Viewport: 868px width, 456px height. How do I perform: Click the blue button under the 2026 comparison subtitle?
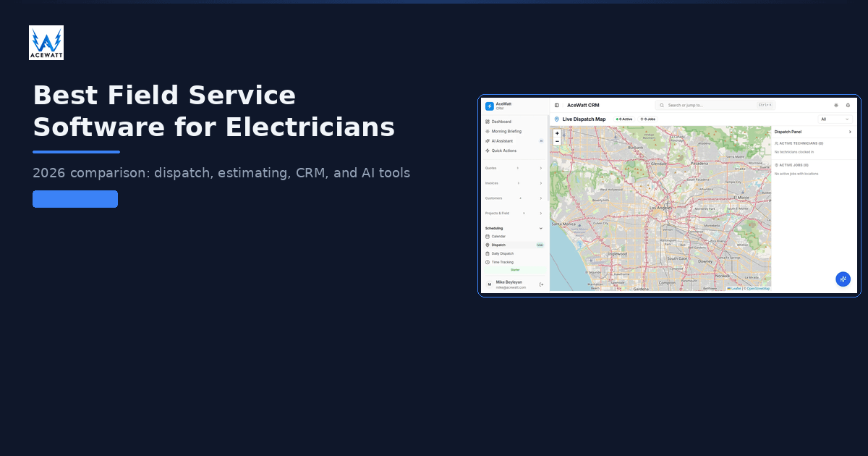[x=75, y=199]
